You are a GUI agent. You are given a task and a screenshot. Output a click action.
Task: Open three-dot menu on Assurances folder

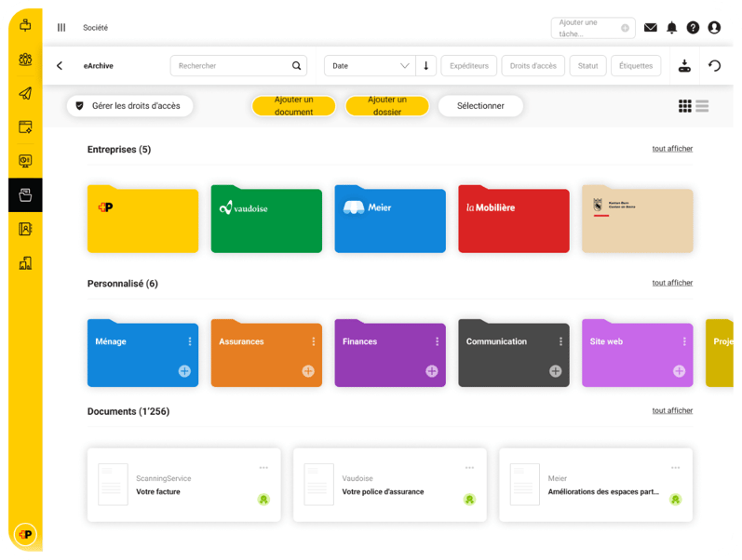(x=314, y=341)
